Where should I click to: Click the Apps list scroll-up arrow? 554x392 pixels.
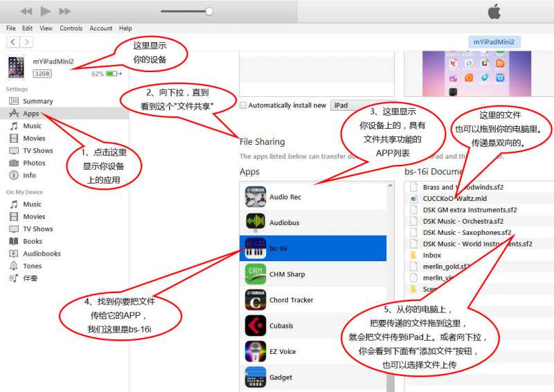pyautogui.click(x=391, y=186)
